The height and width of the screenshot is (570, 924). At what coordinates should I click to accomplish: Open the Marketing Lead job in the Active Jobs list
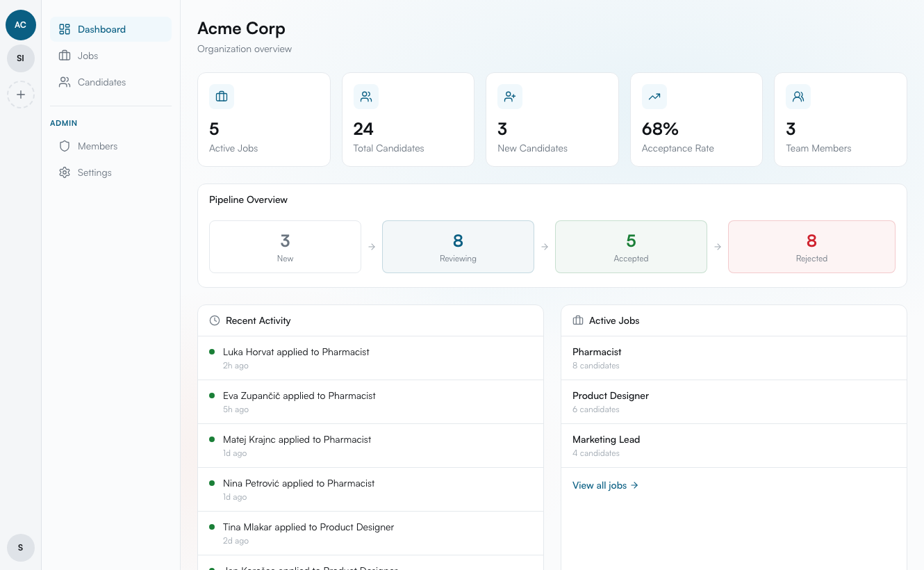[x=734, y=446]
